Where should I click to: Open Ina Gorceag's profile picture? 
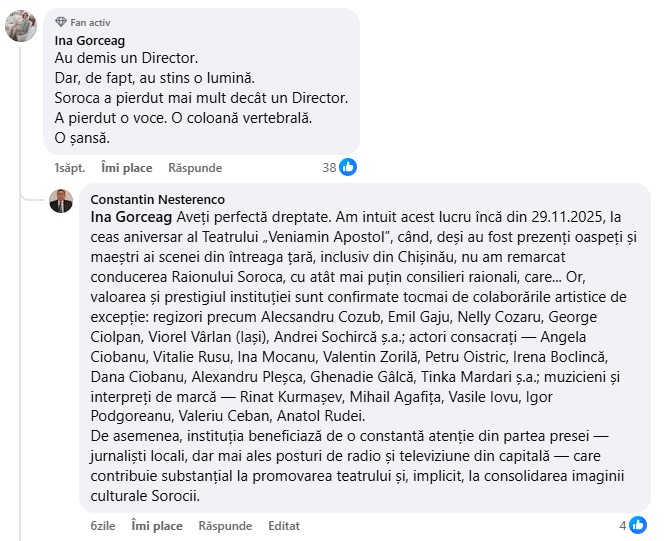click(21, 26)
